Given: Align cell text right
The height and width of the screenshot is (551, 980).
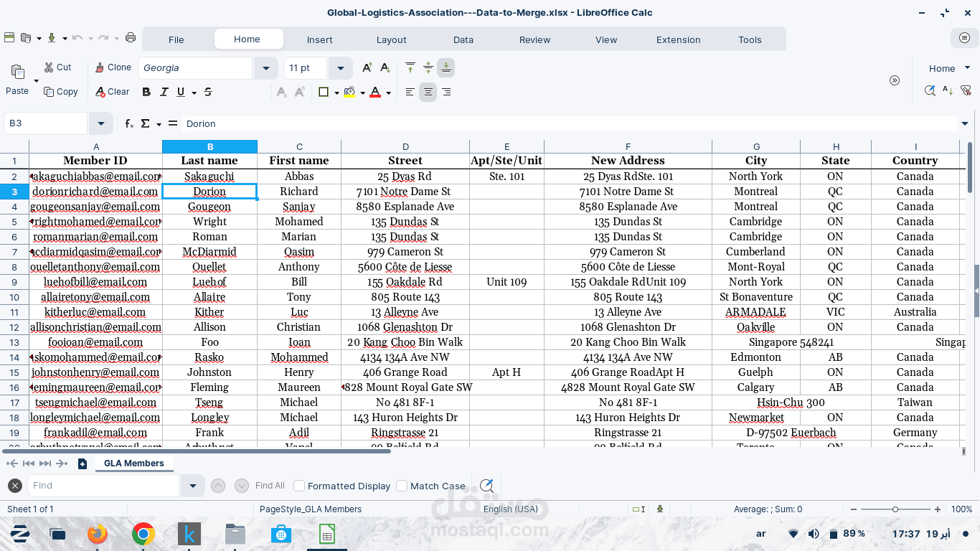Looking at the screenshot, I should (446, 92).
